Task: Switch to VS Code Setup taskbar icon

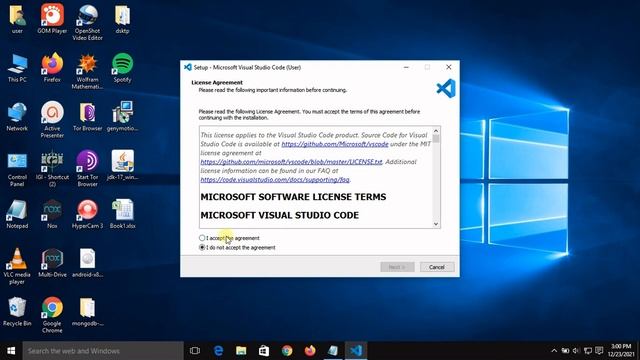Action: [356, 351]
